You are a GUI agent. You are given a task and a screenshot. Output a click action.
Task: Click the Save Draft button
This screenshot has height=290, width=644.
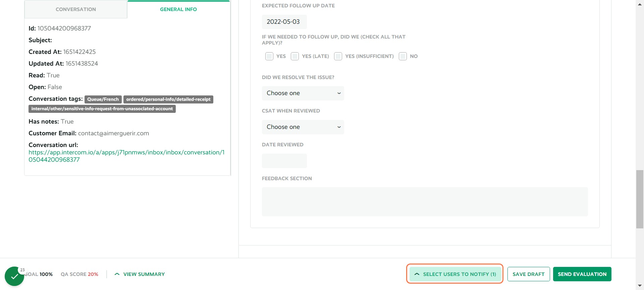point(529,274)
